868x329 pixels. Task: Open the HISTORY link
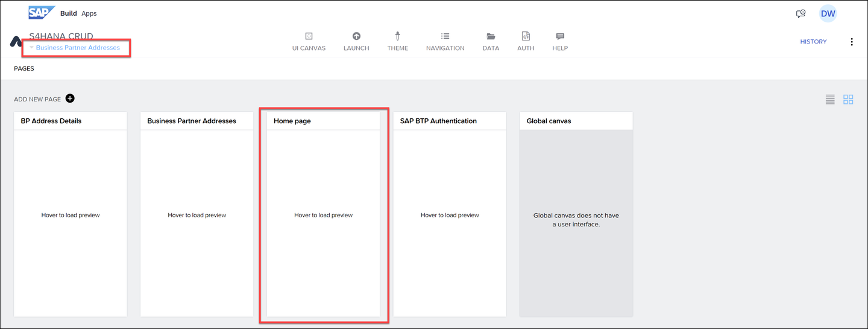coord(813,42)
